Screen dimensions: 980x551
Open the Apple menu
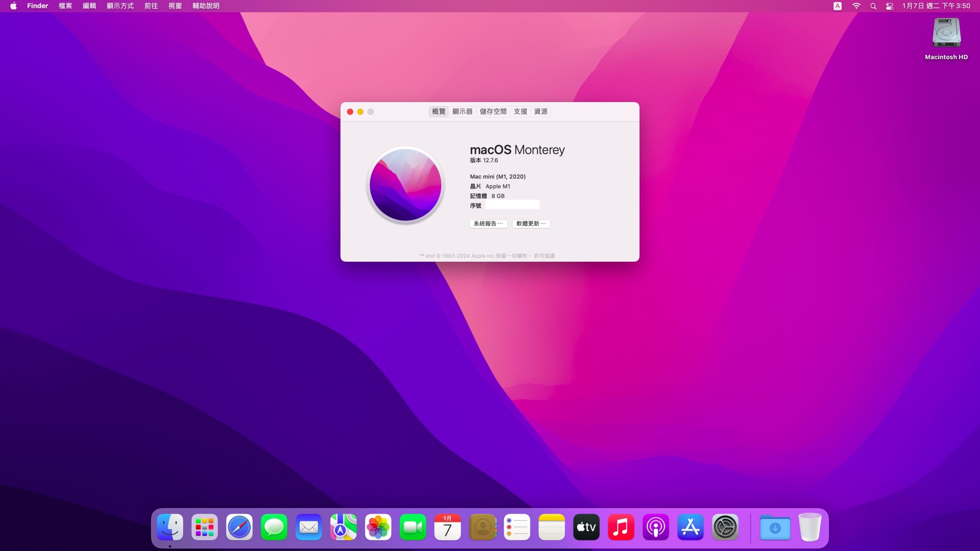tap(13, 6)
